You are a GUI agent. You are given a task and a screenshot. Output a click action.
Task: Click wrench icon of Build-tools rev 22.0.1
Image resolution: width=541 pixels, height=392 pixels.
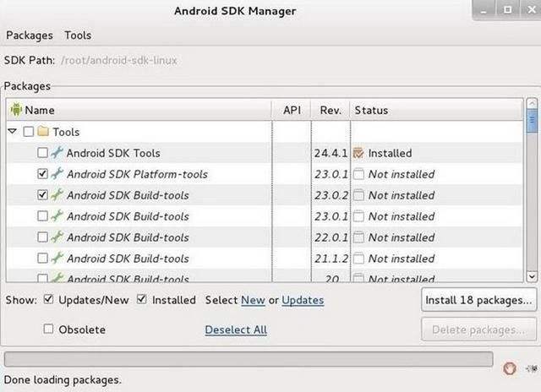tap(57, 237)
